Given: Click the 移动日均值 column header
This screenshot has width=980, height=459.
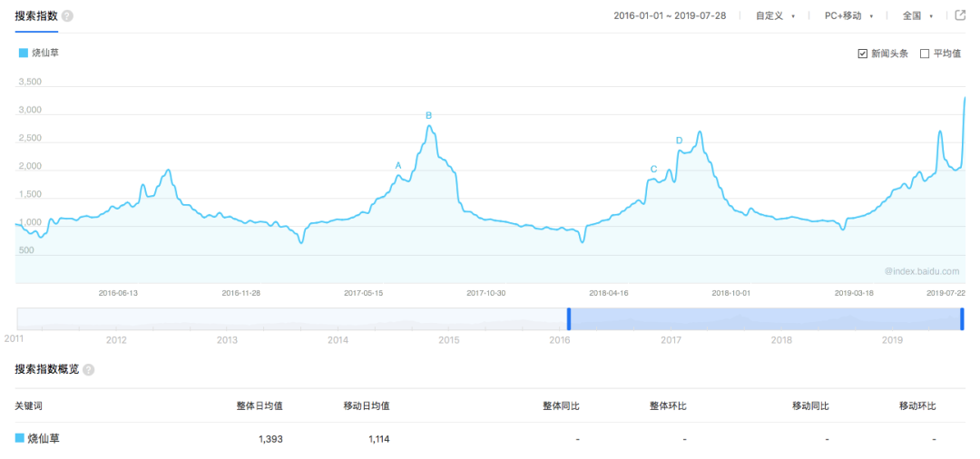Looking at the screenshot, I should pos(367,405).
